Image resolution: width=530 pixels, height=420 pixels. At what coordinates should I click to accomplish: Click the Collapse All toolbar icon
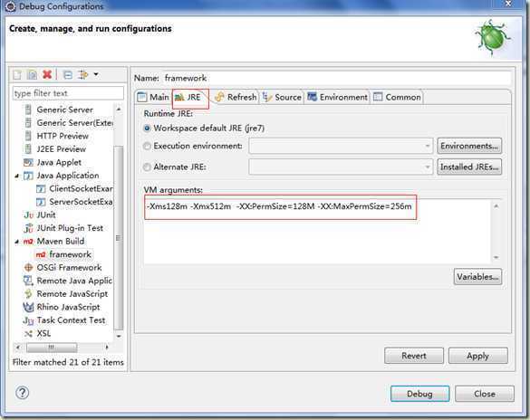coord(68,74)
